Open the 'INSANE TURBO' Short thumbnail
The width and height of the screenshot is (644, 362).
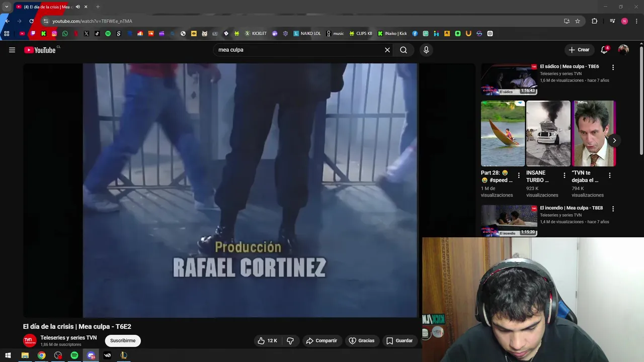(548, 133)
